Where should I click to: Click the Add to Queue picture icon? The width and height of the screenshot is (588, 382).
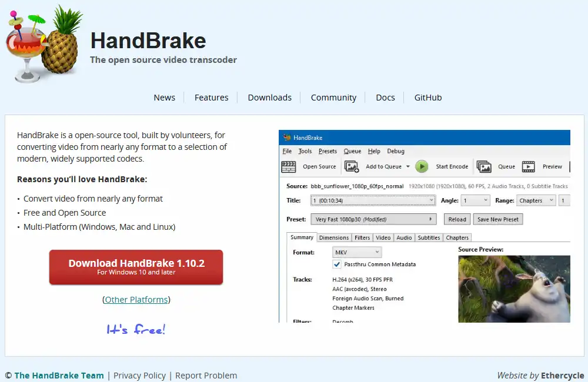tap(352, 166)
